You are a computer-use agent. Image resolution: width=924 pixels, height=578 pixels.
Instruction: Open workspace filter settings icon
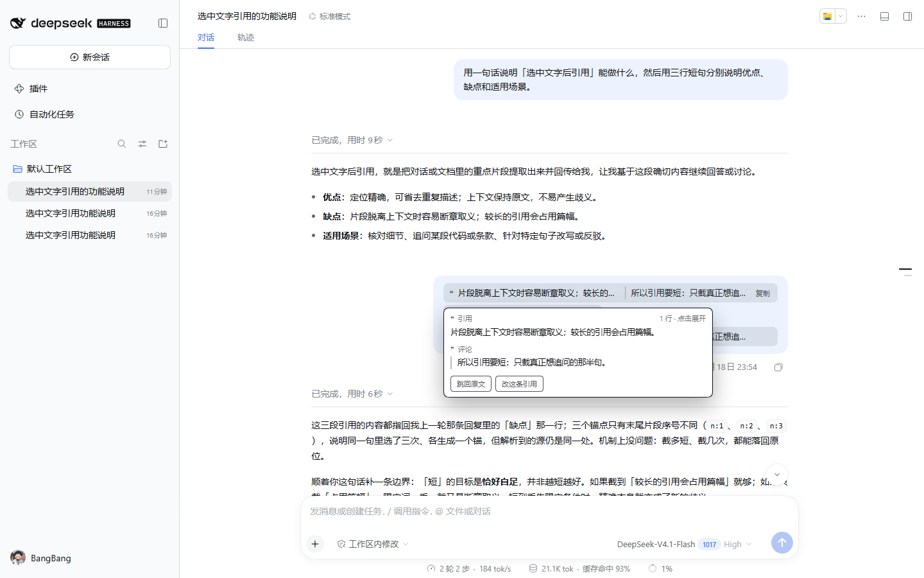(142, 144)
